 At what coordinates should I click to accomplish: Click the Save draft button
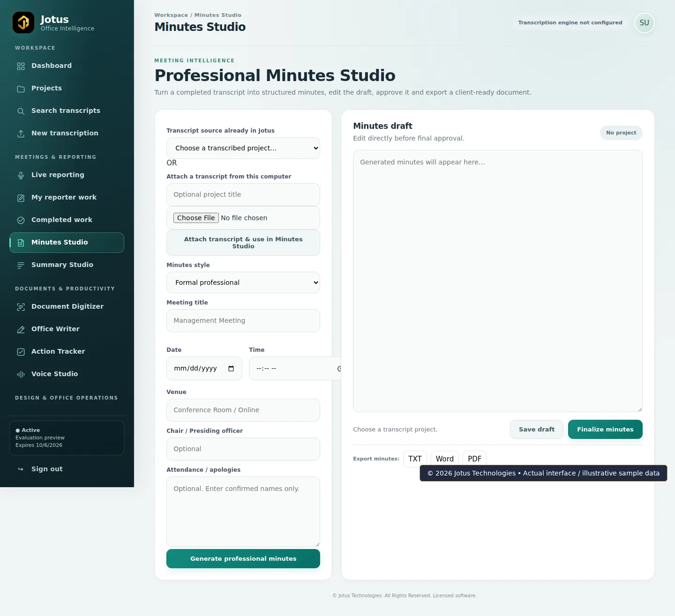coord(537,430)
